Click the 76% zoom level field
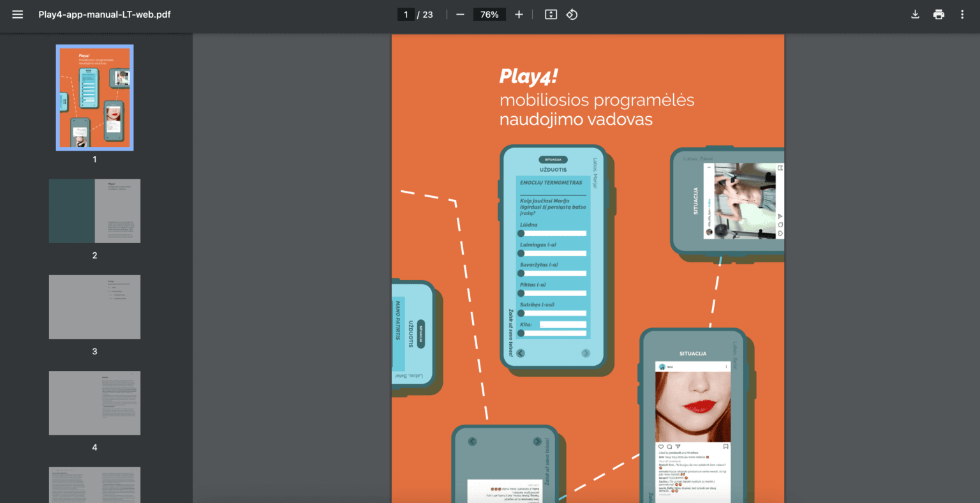Image resolution: width=980 pixels, height=503 pixels. point(489,14)
